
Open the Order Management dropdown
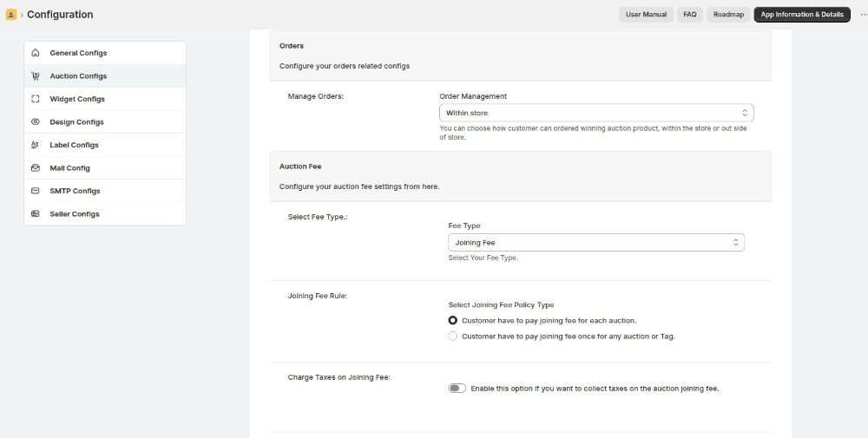pyautogui.click(x=596, y=113)
